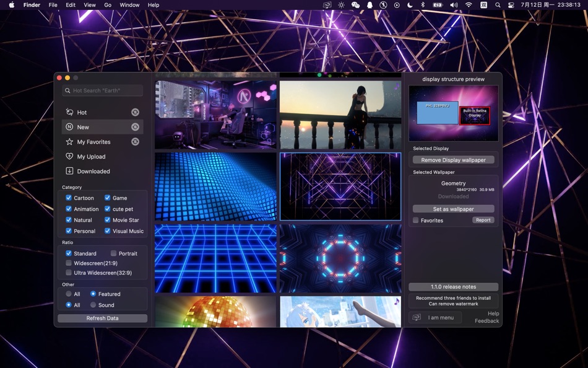
Task: Click the Set as wallpaper button
Action: click(454, 209)
